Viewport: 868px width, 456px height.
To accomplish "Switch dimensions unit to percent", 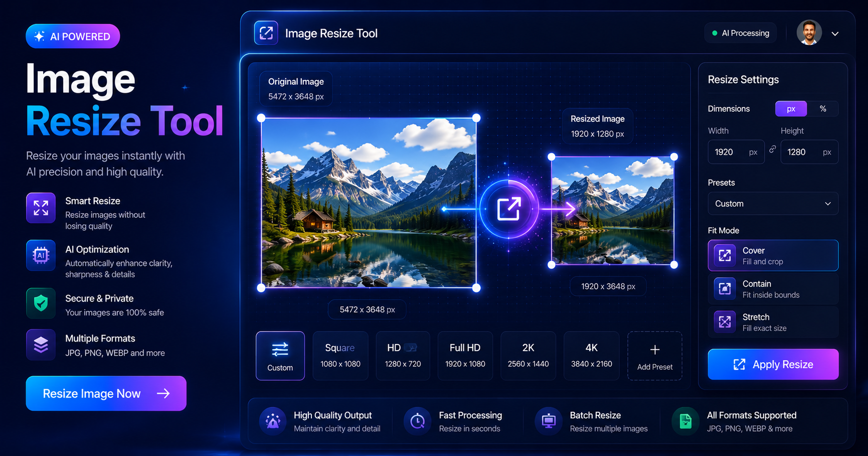I will click(822, 109).
